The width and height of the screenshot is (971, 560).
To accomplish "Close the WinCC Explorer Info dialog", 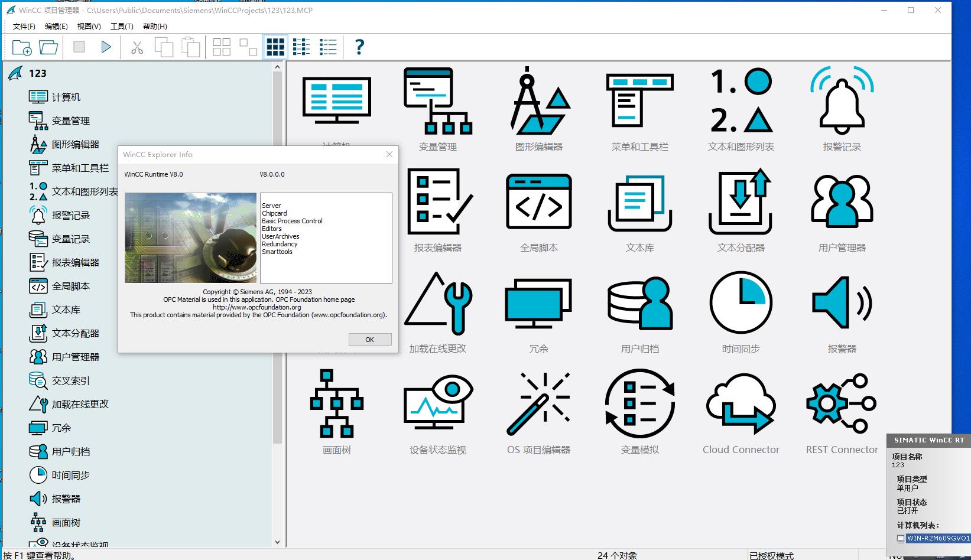I will tap(389, 154).
